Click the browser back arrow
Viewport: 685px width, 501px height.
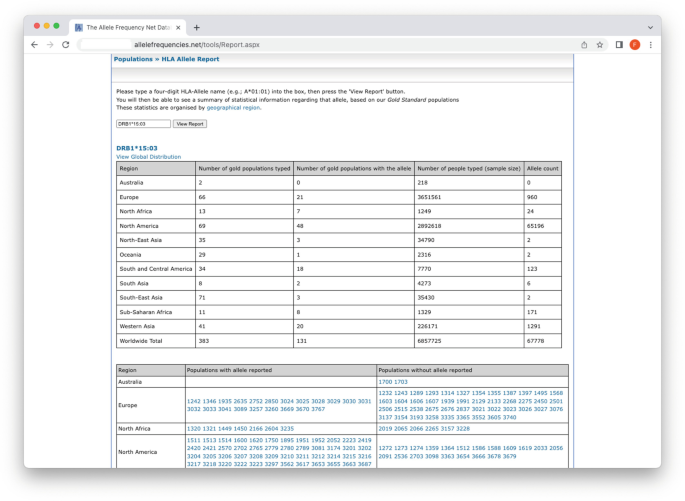(x=34, y=45)
